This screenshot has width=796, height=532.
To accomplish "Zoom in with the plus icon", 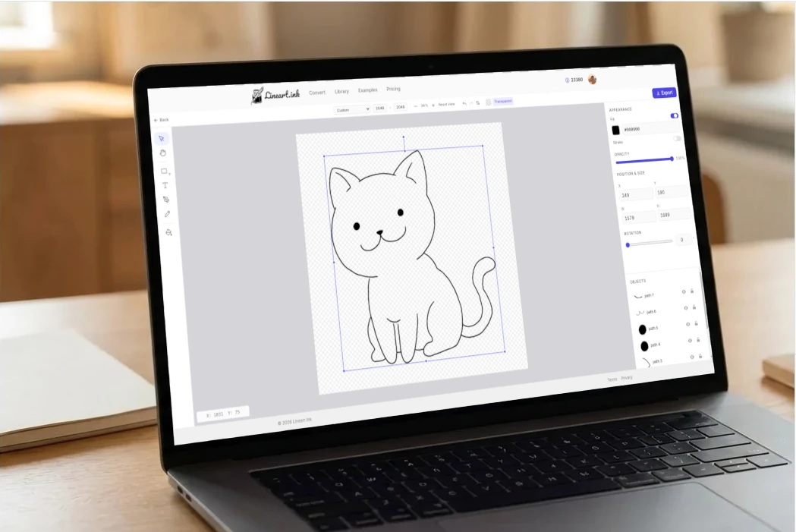I will (x=433, y=105).
